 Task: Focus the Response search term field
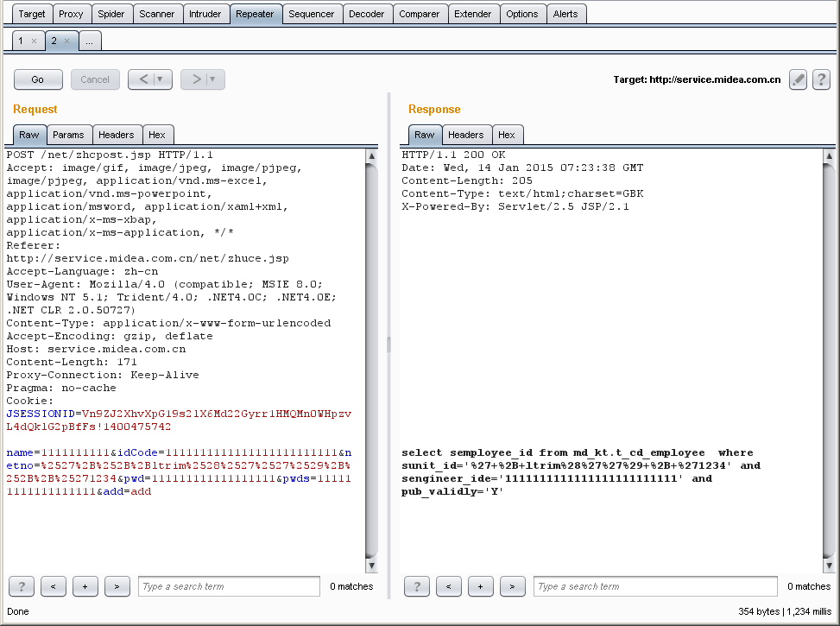[656, 586]
